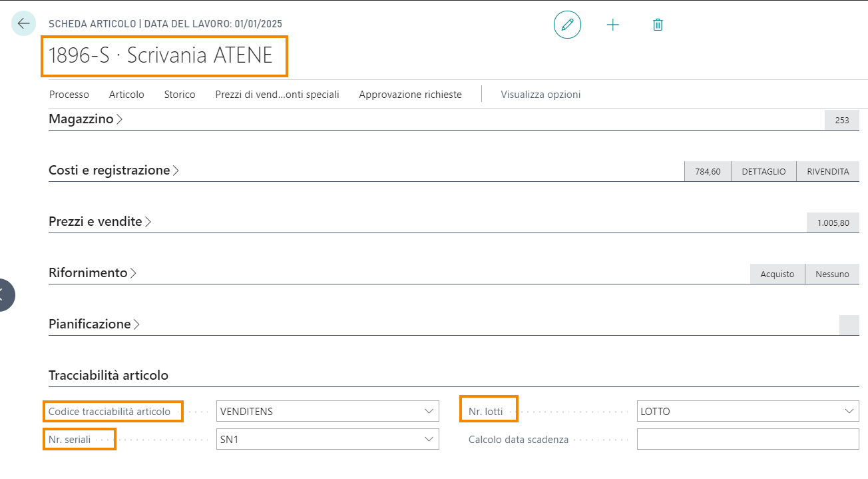Click the dark collapse arrow at left edge
This screenshot has height=479, width=868.
pos(4,294)
